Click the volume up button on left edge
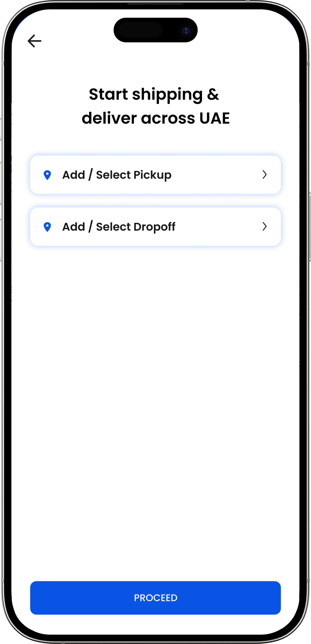The width and height of the screenshot is (311, 644). [x=1, y=183]
